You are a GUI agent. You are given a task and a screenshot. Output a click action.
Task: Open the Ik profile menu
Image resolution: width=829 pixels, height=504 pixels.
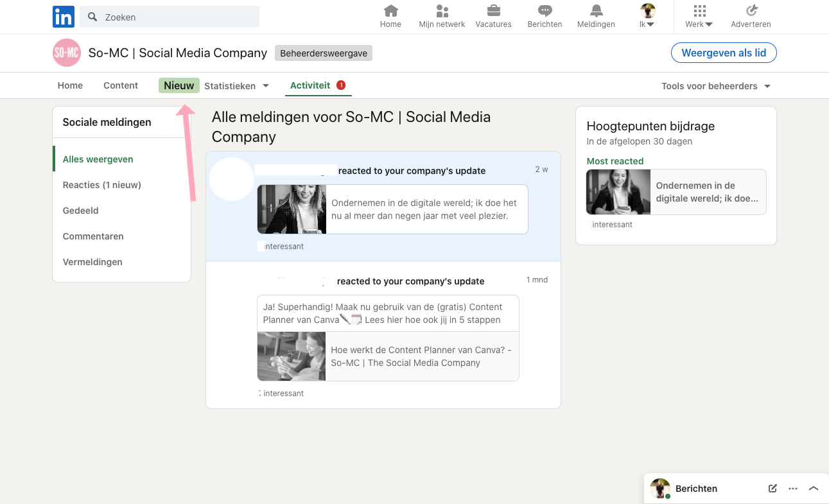pyautogui.click(x=647, y=17)
